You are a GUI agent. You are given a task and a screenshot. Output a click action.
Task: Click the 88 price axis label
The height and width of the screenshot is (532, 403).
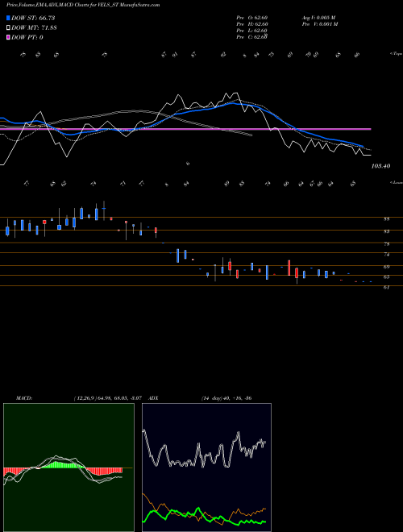coord(386,219)
